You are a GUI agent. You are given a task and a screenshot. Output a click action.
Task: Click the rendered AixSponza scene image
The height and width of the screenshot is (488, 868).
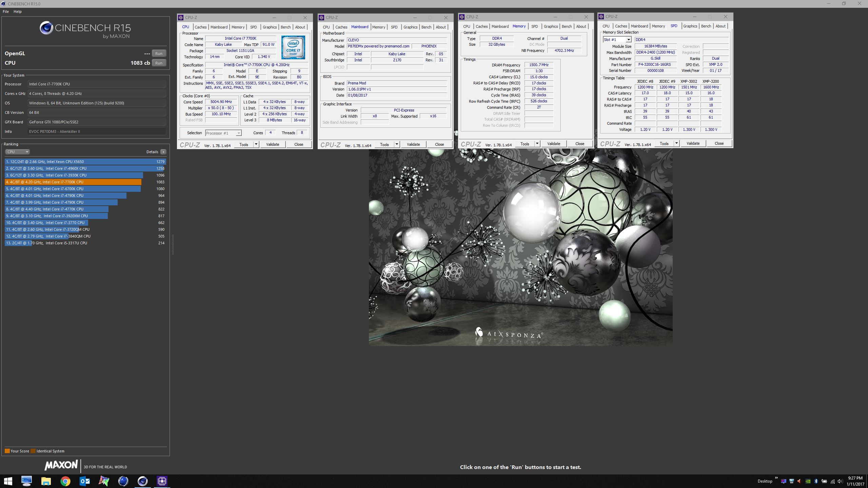click(x=520, y=247)
